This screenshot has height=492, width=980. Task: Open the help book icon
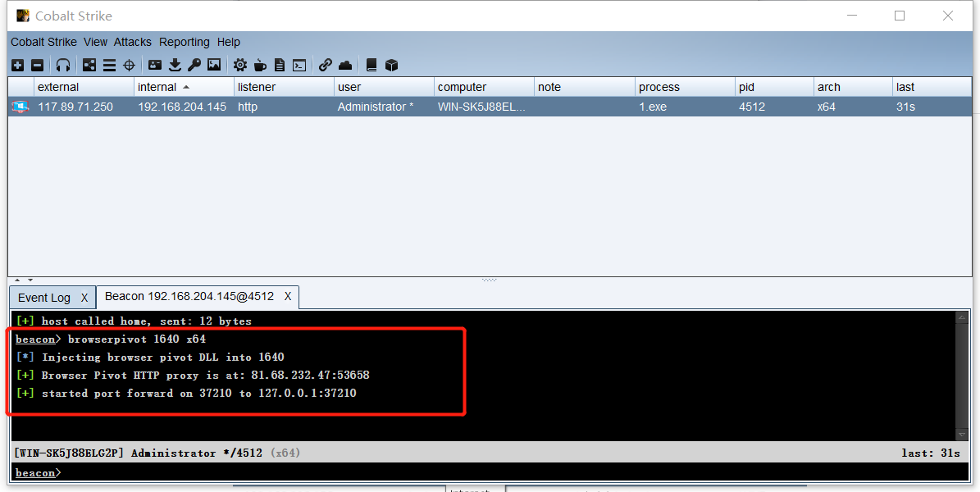coord(371,65)
